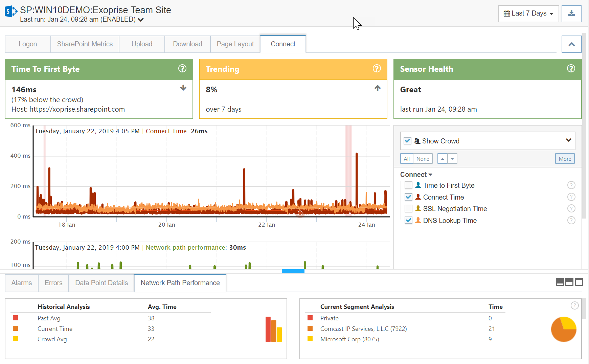Click the highlighted data point circle on chart
This screenshot has width=589, height=364.
pos(300,213)
